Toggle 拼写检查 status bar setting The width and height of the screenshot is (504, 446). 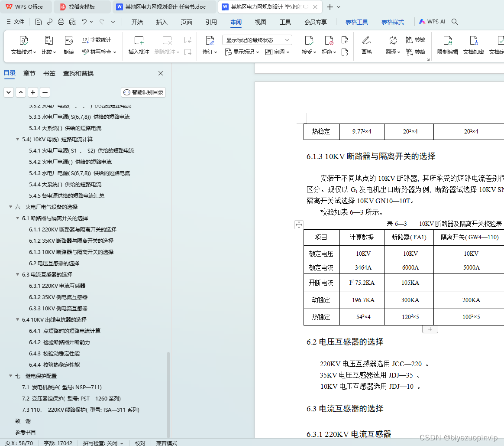pos(103,443)
